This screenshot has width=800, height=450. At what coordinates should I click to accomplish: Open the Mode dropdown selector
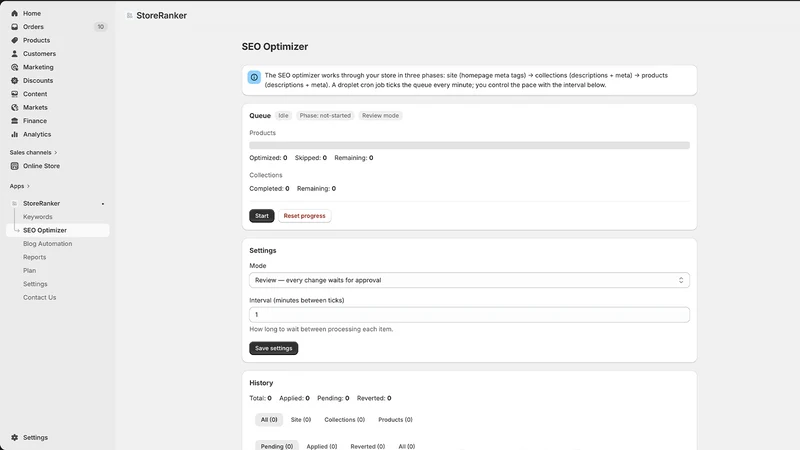469,280
